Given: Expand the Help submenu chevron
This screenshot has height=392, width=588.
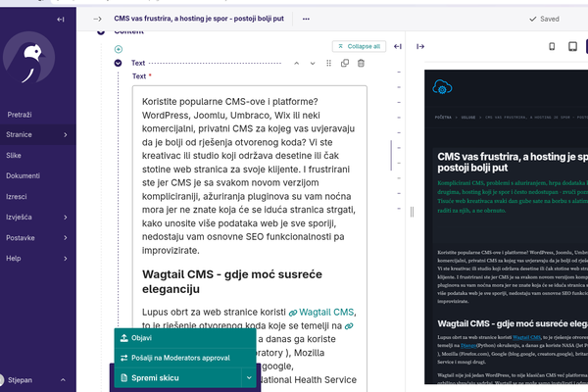Looking at the screenshot, I should [66, 259].
